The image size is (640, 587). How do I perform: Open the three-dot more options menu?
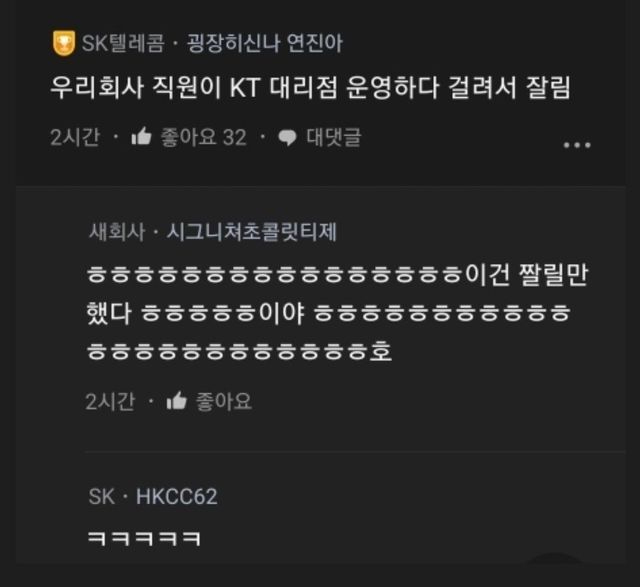(577, 145)
